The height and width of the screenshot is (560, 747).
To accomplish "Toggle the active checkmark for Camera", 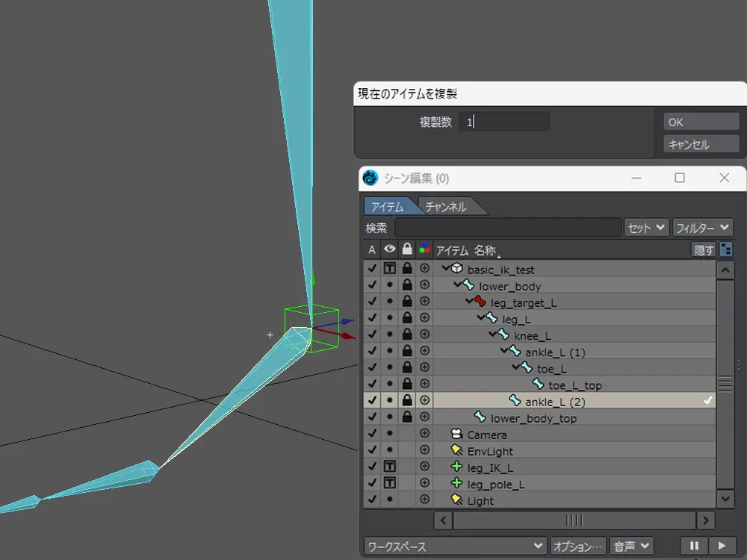I will pos(372,434).
